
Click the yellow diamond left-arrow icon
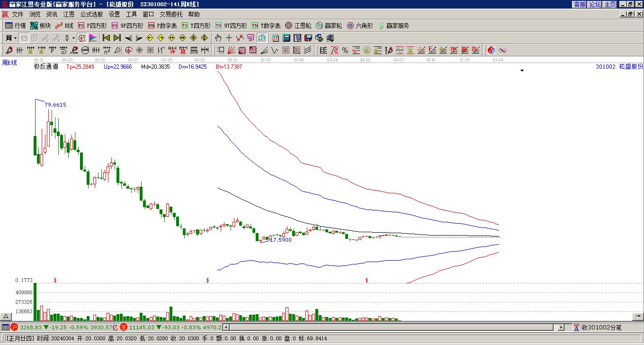pyautogui.click(x=150, y=38)
